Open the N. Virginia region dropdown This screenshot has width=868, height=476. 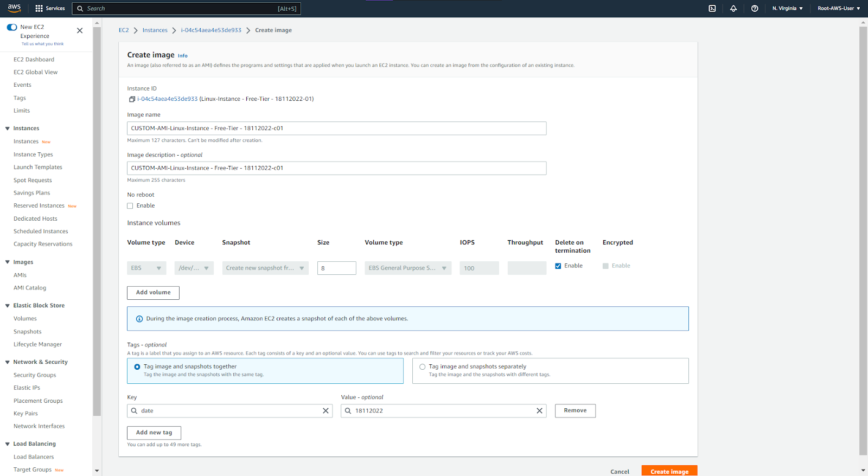[x=788, y=8]
